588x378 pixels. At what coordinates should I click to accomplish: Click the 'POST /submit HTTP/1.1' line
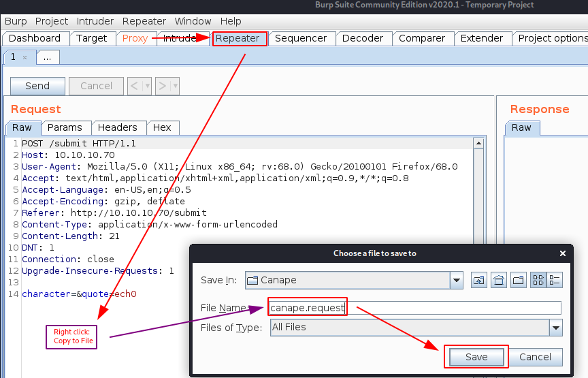coord(79,144)
